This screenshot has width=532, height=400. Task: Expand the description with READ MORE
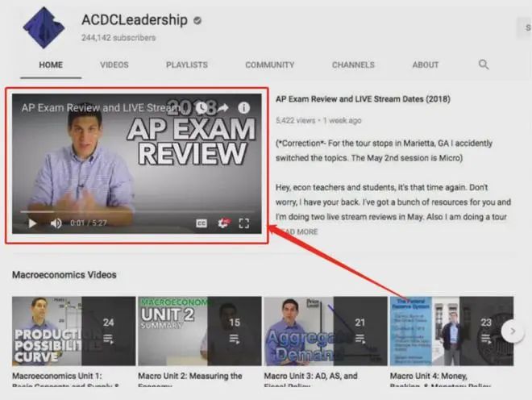coord(297,232)
